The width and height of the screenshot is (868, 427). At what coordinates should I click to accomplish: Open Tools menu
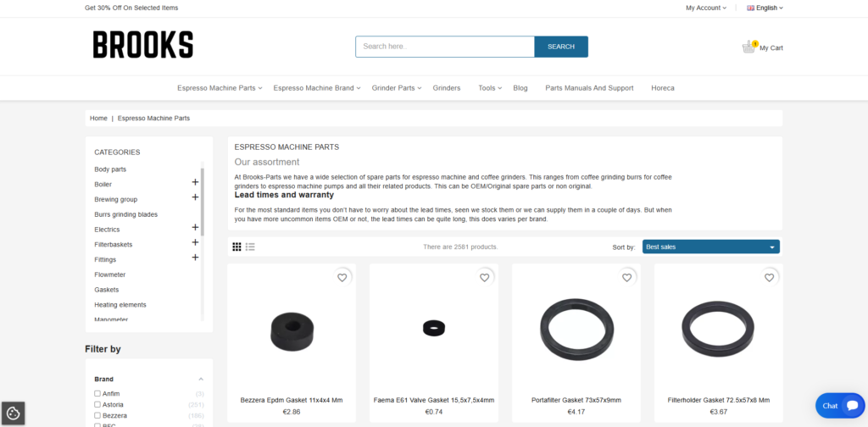490,88
